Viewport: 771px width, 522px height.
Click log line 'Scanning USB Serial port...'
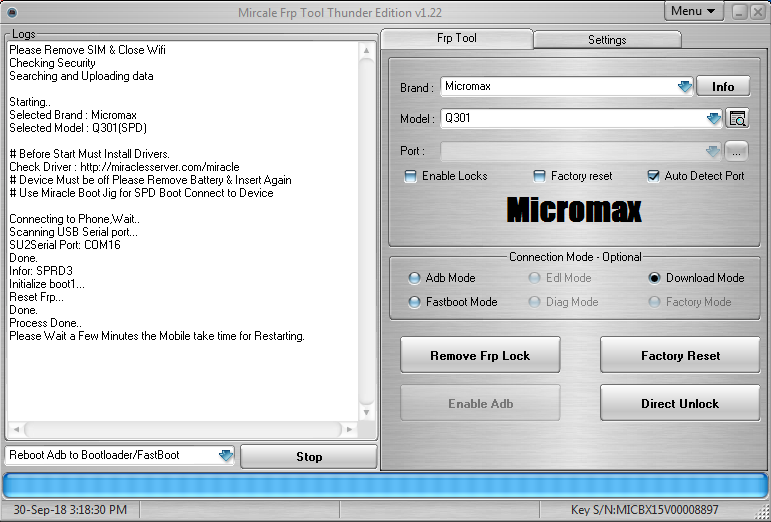pos(74,232)
